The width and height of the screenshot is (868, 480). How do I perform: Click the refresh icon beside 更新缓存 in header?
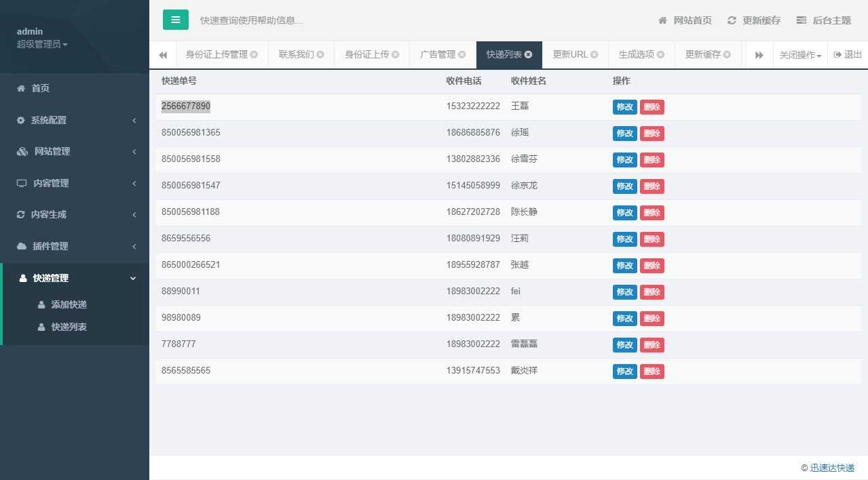click(x=732, y=20)
